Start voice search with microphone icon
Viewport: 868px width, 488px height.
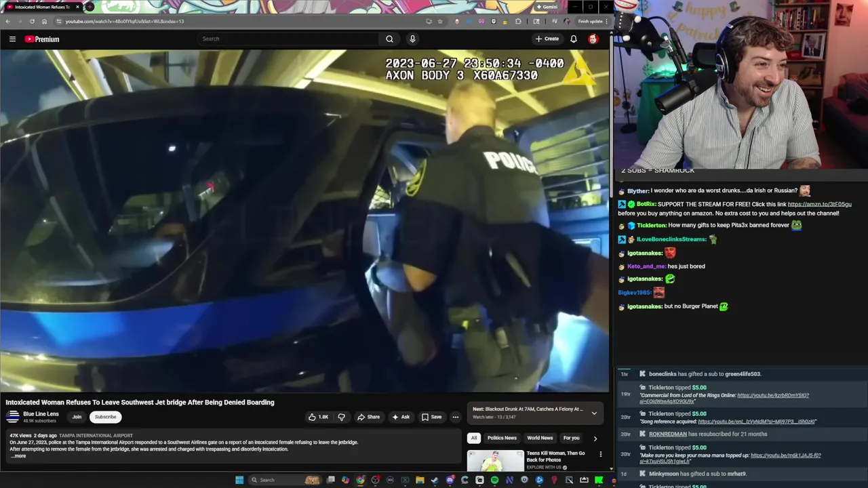412,39
